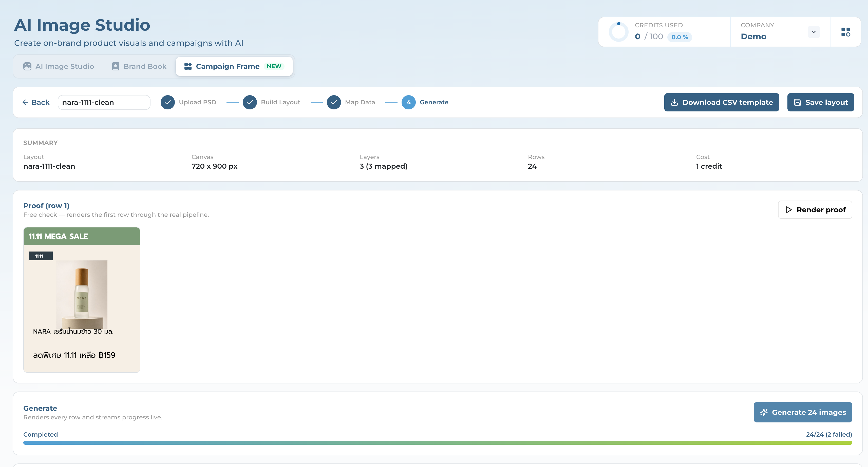Return to the Build Layout step checkmark

[250, 102]
